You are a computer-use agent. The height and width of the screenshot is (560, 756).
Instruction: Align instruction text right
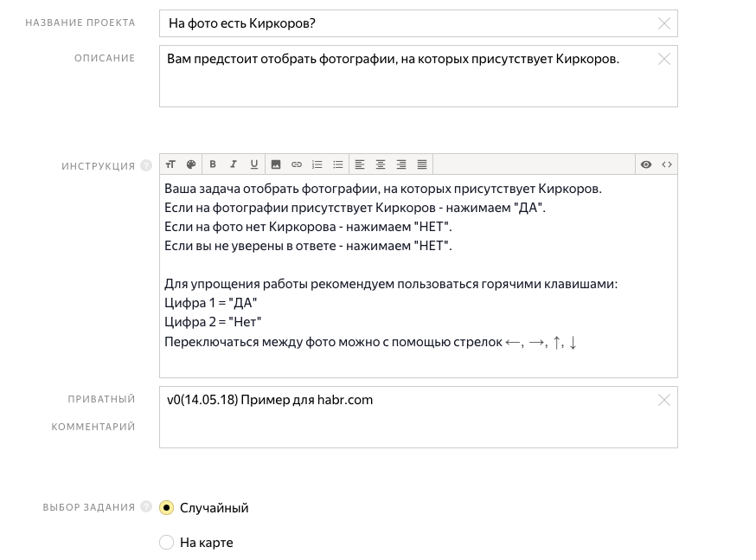(x=401, y=164)
